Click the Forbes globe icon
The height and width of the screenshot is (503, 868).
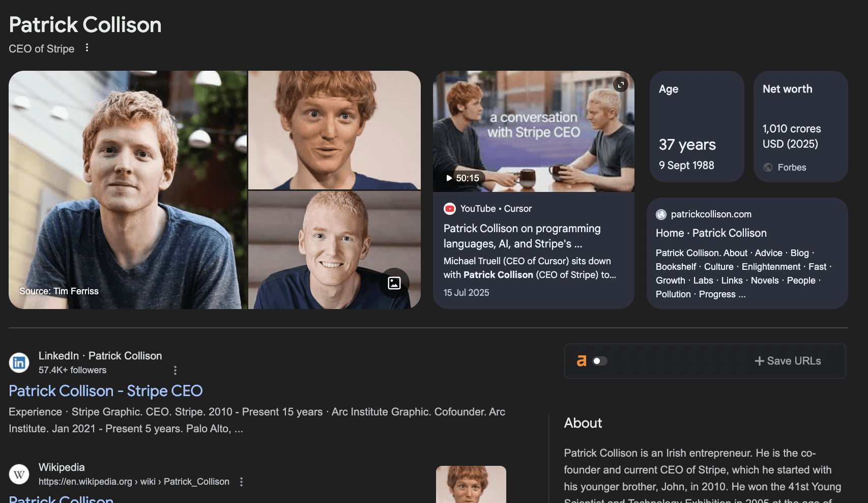click(768, 167)
